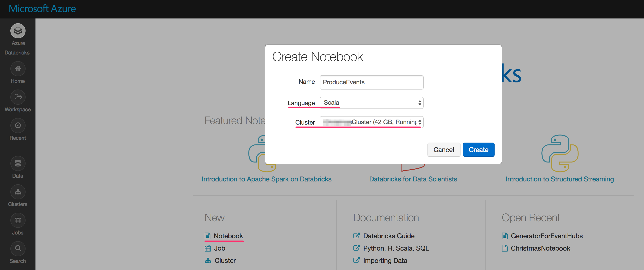Open the Cluster dropdown in dialog

(x=371, y=122)
